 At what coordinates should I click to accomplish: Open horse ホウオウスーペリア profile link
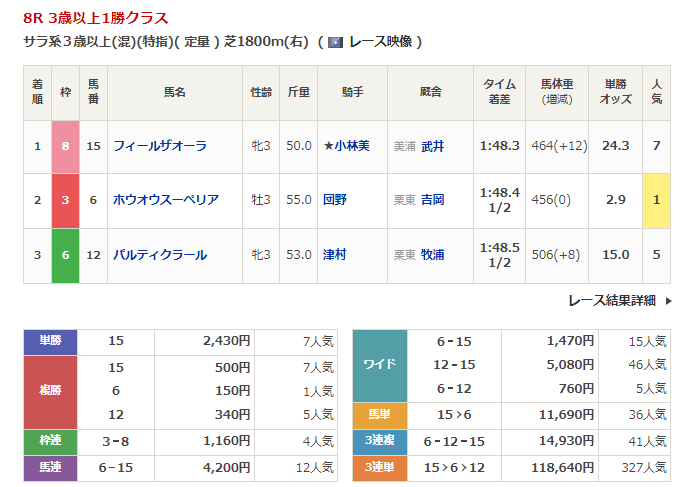tap(166, 200)
